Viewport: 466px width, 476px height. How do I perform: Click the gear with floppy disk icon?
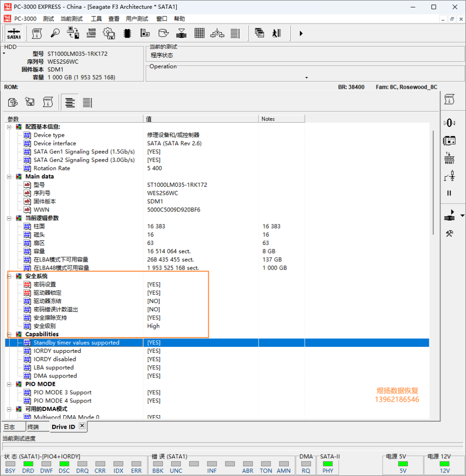click(109, 33)
